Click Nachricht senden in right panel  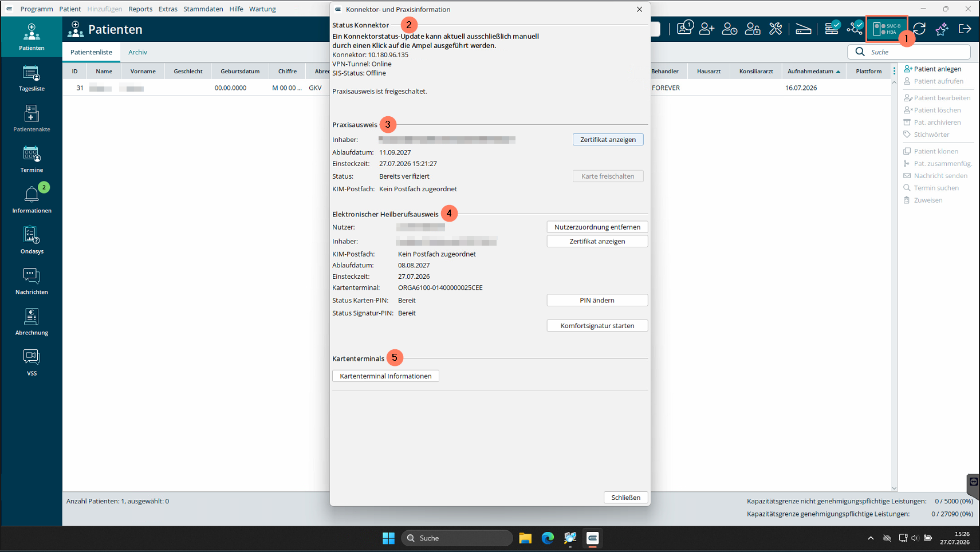click(936, 176)
